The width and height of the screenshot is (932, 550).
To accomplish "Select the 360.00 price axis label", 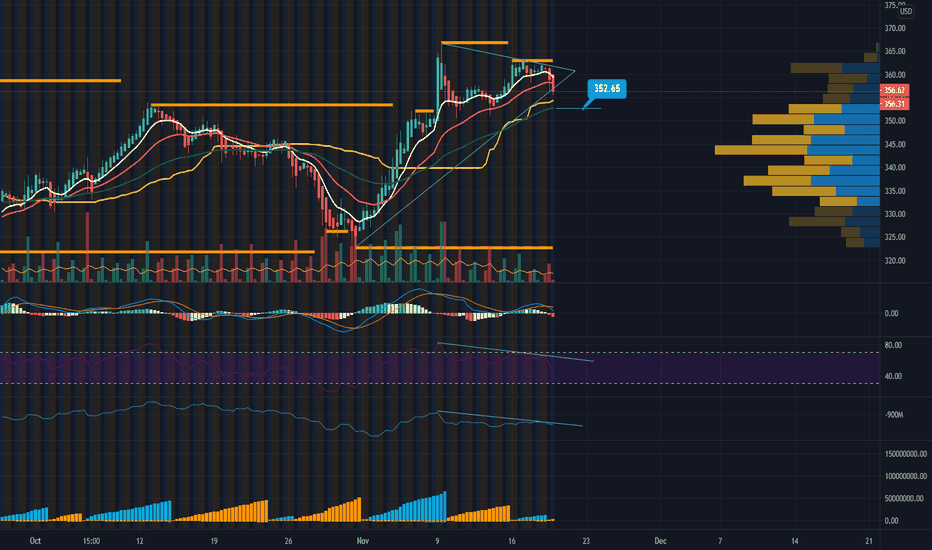I will tap(895, 75).
